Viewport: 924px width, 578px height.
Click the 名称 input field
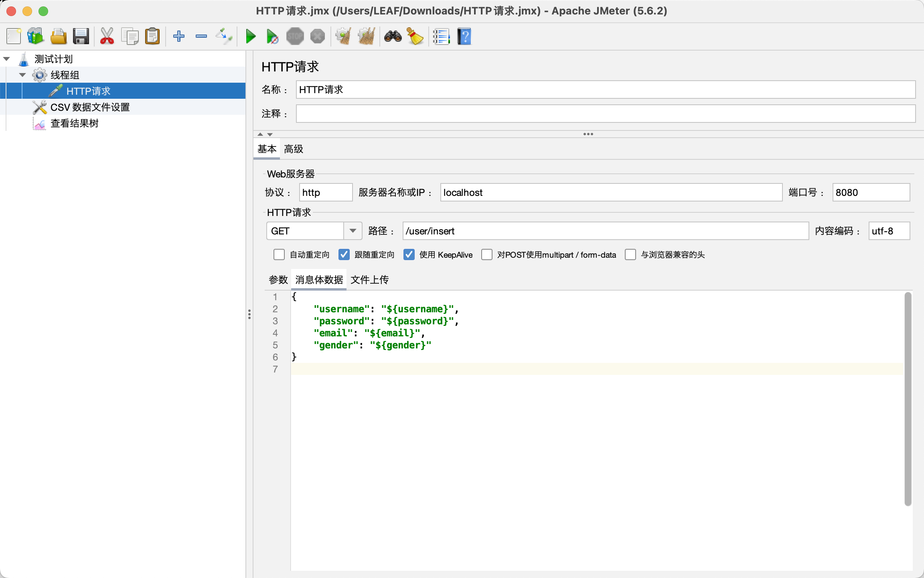(x=606, y=90)
